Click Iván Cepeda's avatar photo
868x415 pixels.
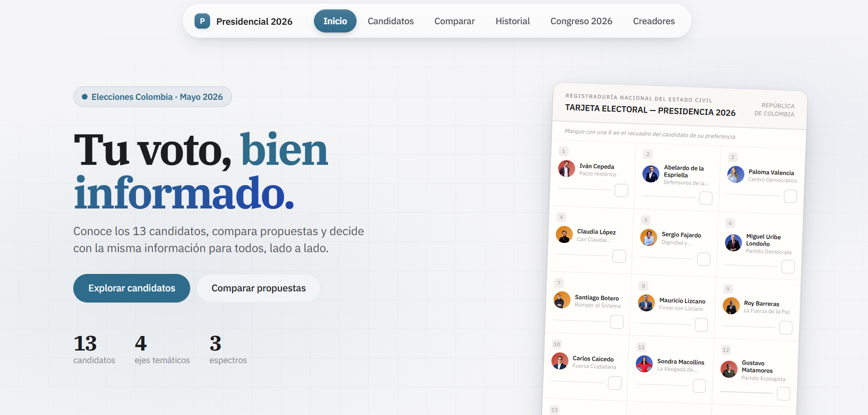(566, 169)
